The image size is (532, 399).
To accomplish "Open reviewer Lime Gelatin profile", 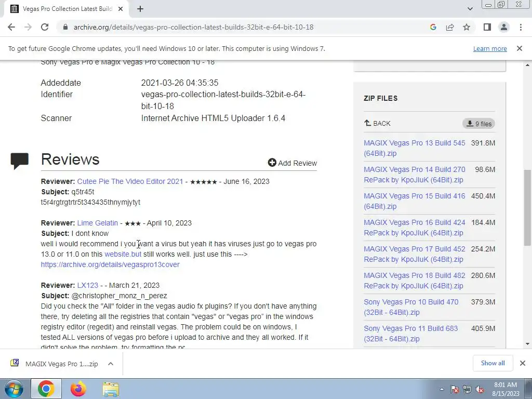I will (x=97, y=223).
